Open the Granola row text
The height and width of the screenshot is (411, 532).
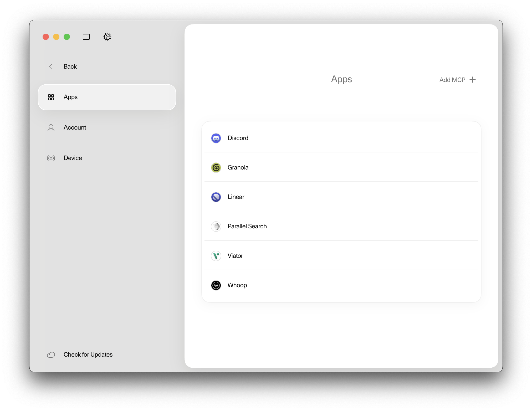click(x=238, y=167)
